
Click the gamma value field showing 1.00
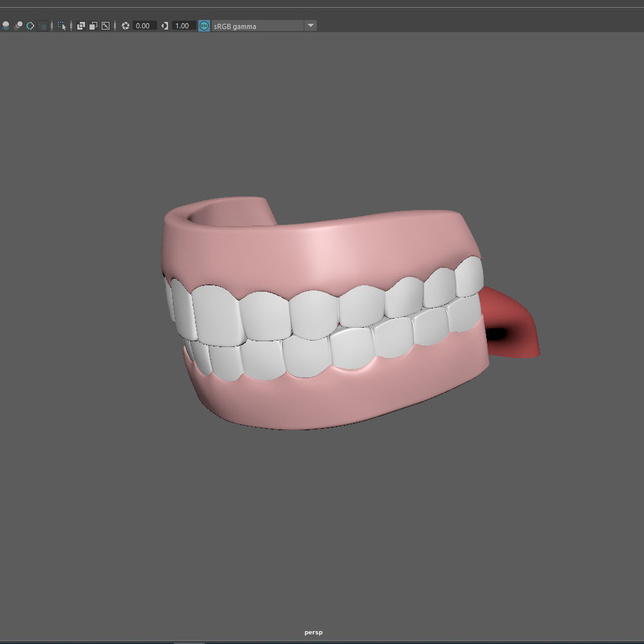tap(184, 26)
